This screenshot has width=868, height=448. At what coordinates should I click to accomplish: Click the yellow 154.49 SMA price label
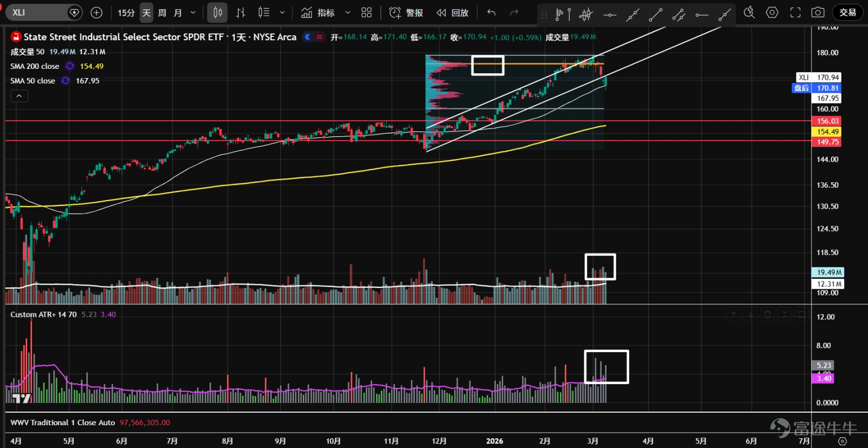click(827, 132)
